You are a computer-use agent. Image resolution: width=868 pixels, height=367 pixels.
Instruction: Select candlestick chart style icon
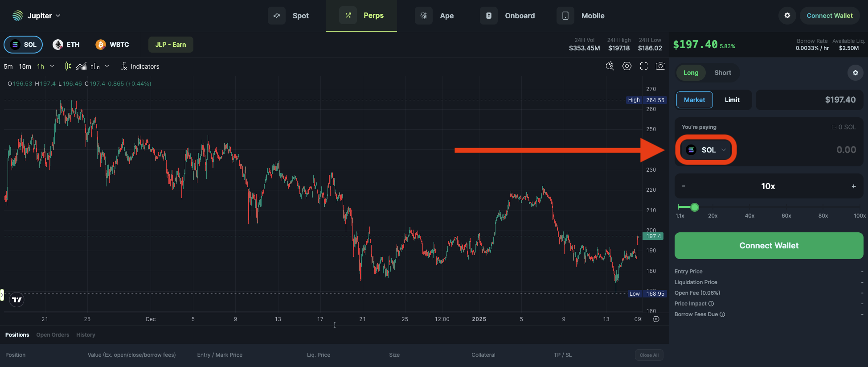point(68,66)
